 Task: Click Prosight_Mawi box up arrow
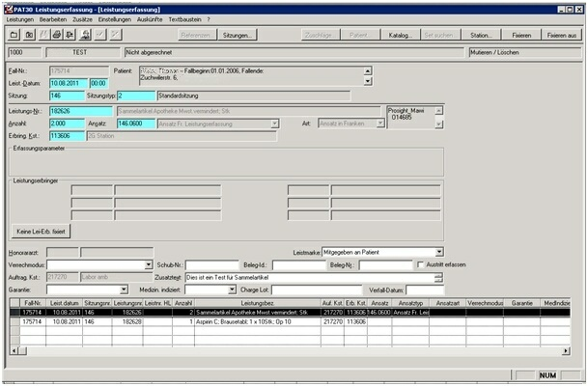tap(438, 111)
